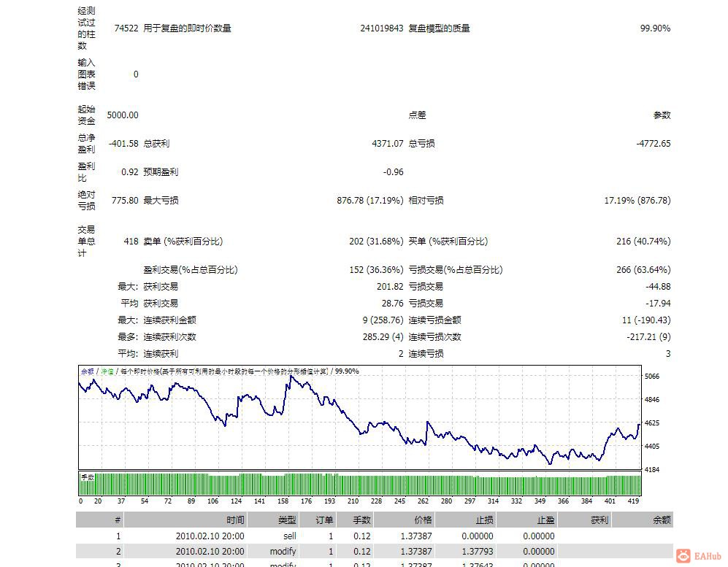Sort the trade list by 时间 column header
Image resolution: width=728 pixels, height=567 pixels.
pos(235,520)
